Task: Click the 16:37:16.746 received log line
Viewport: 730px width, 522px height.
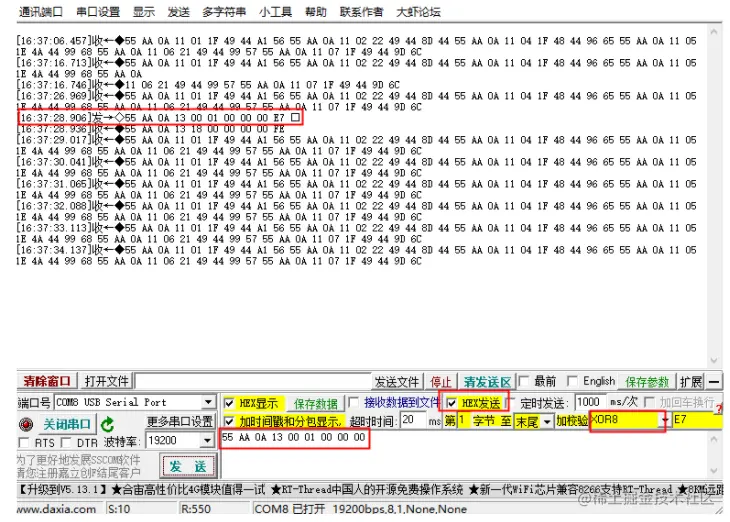Action: tap(208, 85)
